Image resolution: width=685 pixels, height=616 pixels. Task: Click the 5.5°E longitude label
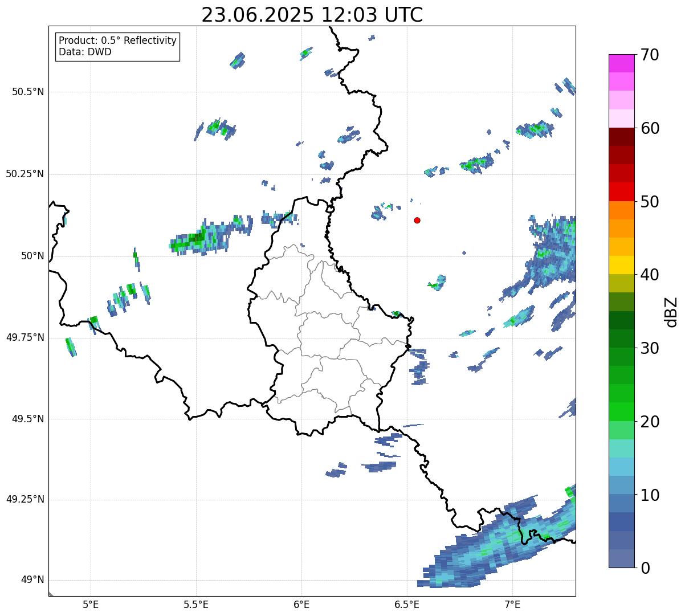coord(196,604)
